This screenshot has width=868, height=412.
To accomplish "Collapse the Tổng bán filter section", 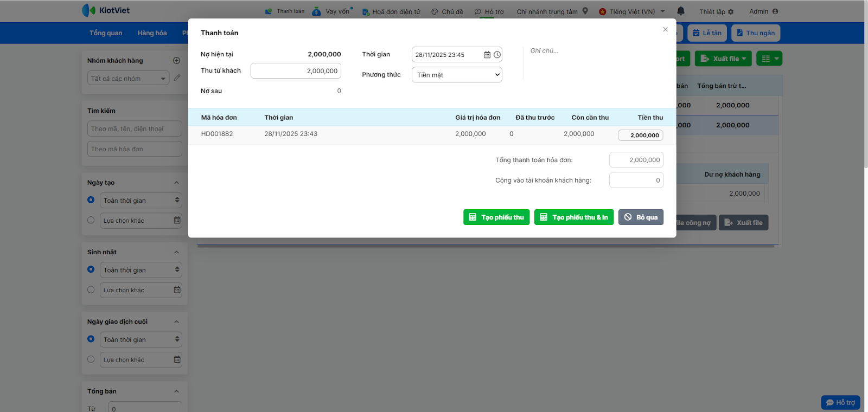I will [x=177, y=391].
